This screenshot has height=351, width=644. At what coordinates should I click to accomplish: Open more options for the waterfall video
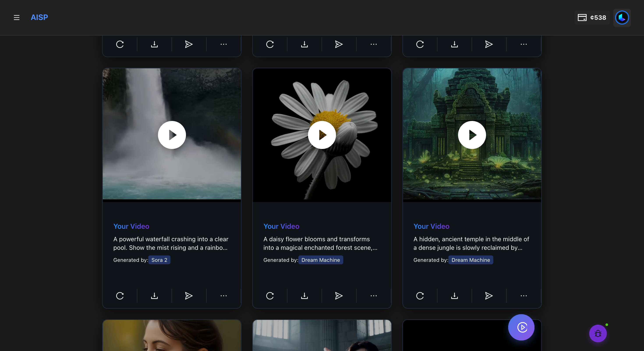point(223,296)
